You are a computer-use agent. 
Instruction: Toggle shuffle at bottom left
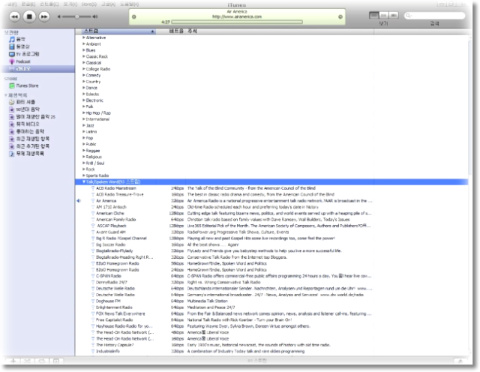coord(27,361)
